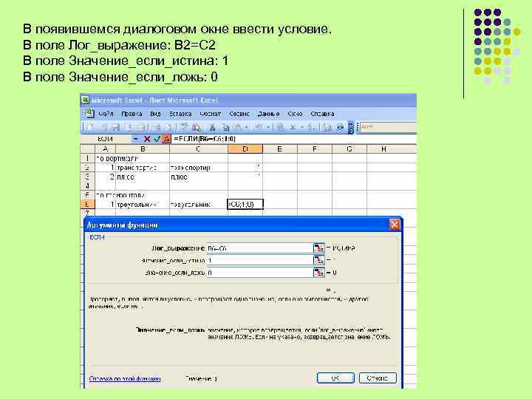This screenshot has width=532, height=399.
Task: Click the OK button in the dialog
Action: (335, 378)
